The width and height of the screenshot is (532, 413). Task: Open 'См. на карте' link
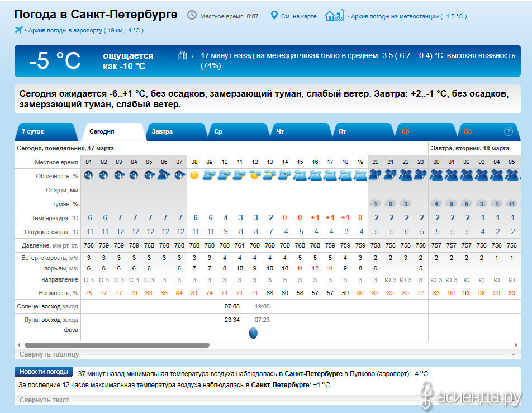[x=298, y=16]
